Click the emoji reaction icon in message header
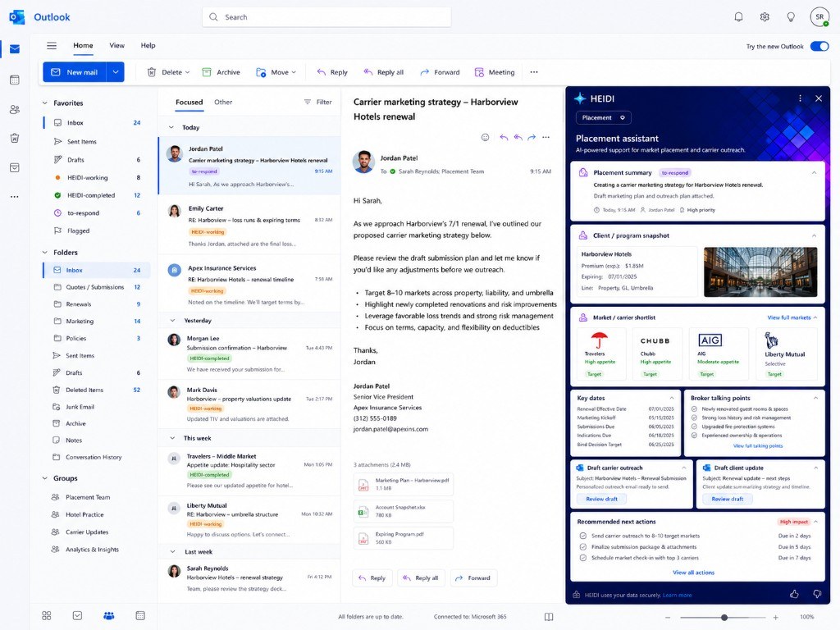The height and width of the screenshot is (630, 840). tap(485, 137)
